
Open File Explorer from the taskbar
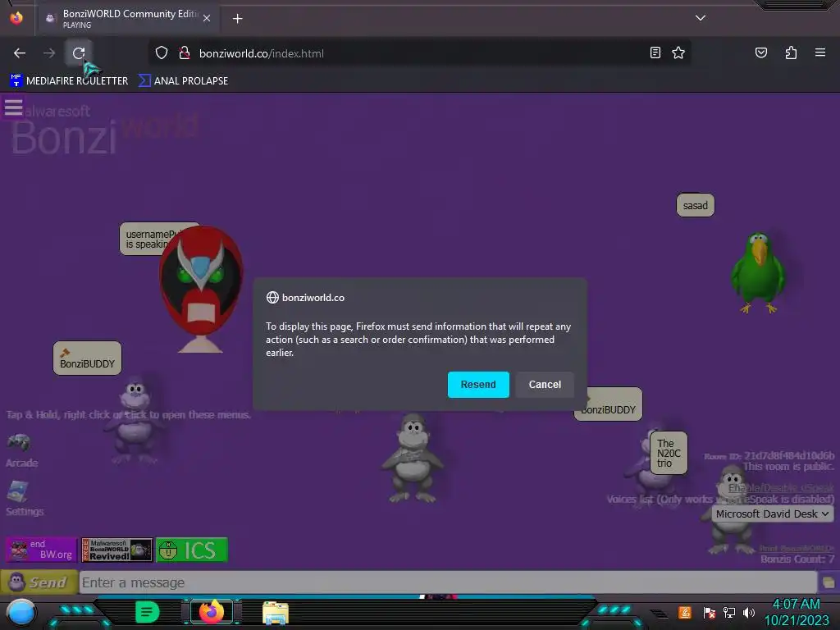pos(276,613)
